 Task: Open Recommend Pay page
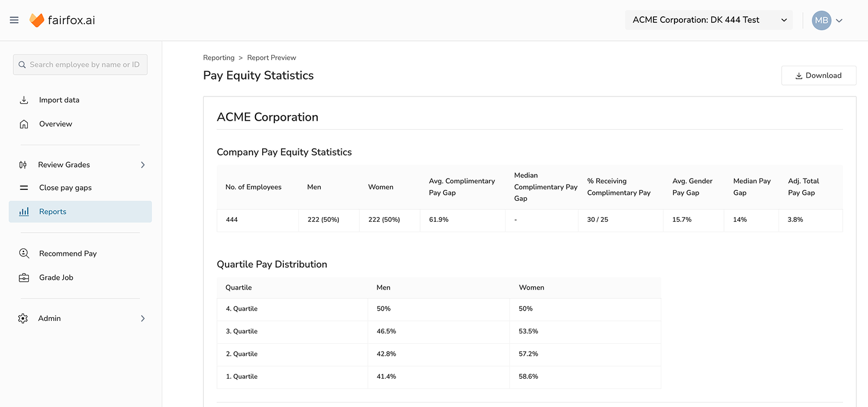tap(68, 254)
